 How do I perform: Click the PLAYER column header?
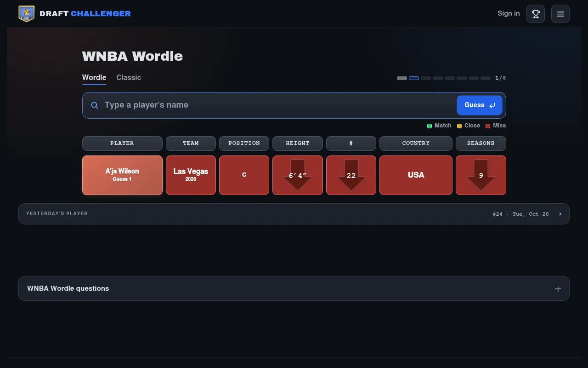(122, 144)
